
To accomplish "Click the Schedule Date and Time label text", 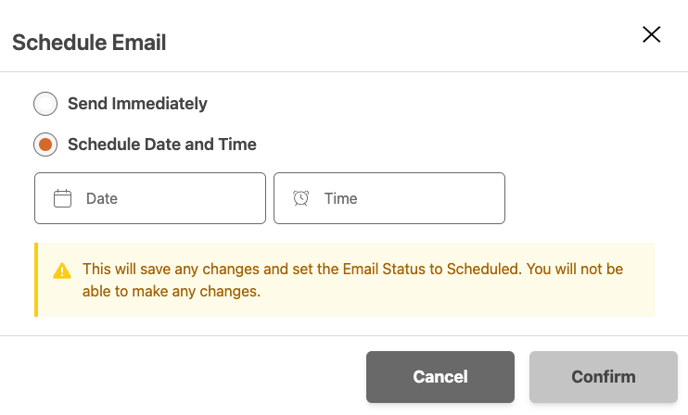I will (162, 144).
